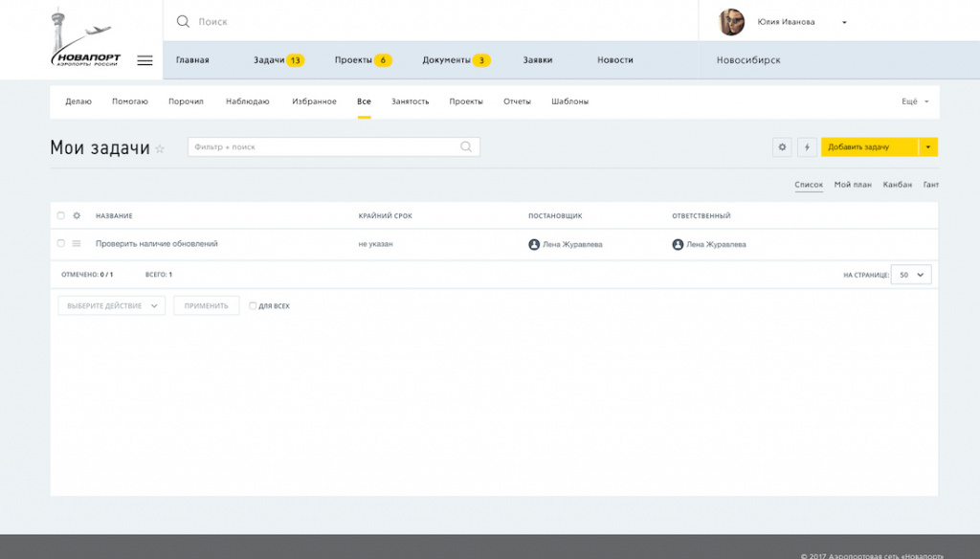Viewport: 980px width, 559px height.
Task: Switch to the 'Канбан' view
Action: tap(897, 184)
